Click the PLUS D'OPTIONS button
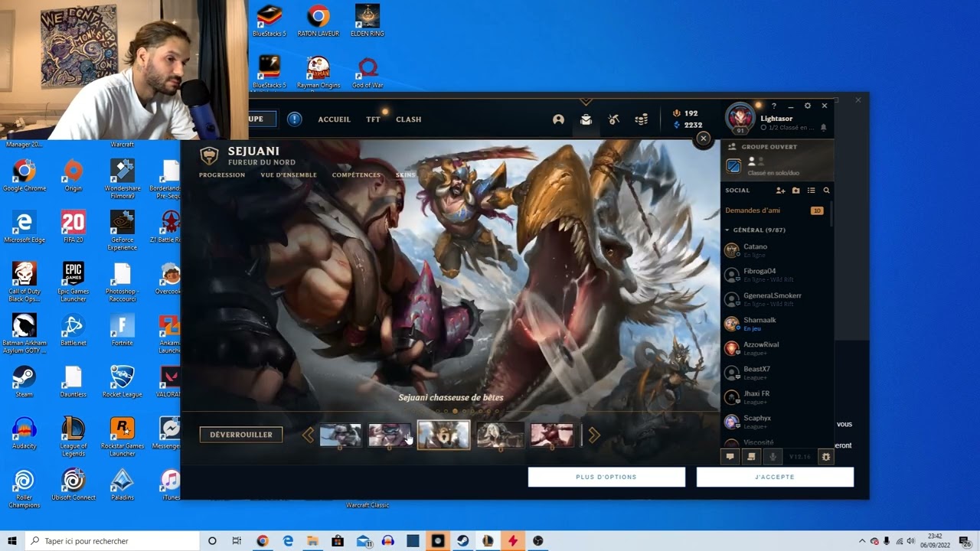 (x=606, y=477)
